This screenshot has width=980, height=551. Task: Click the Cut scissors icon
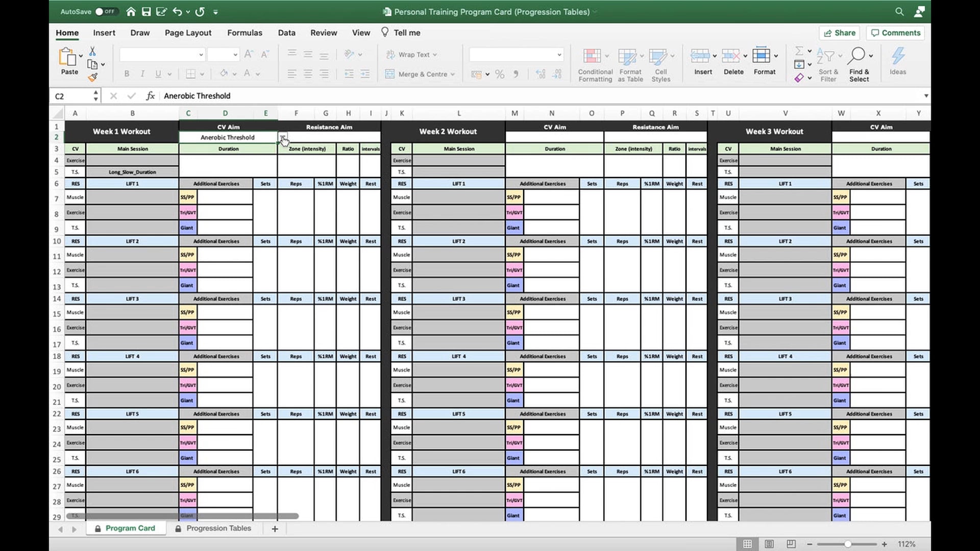pyautogui.click(x=92, y=51)
